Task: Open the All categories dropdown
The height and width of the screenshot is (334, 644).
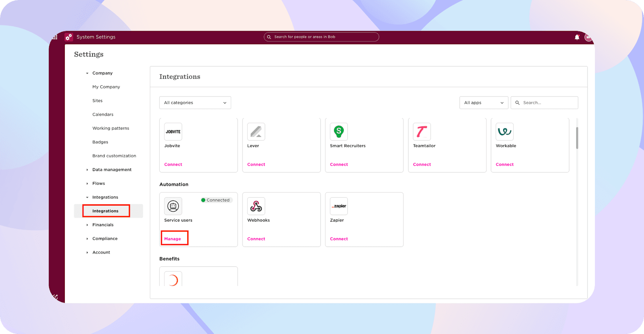Action: click(x=195, y=103)
